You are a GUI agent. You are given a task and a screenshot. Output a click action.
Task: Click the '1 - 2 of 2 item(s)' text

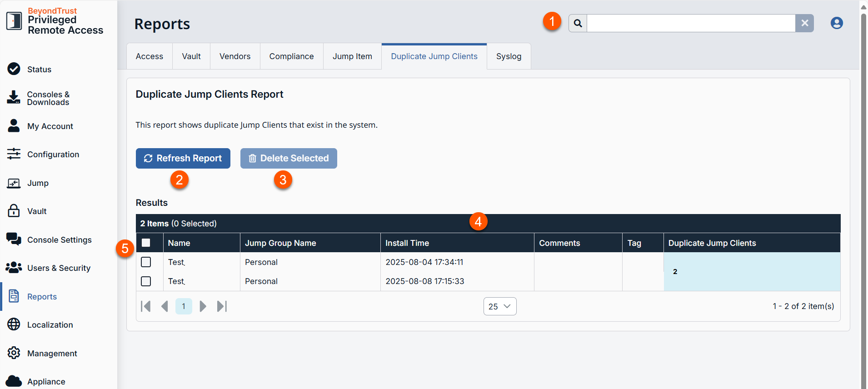coord(803,306)
